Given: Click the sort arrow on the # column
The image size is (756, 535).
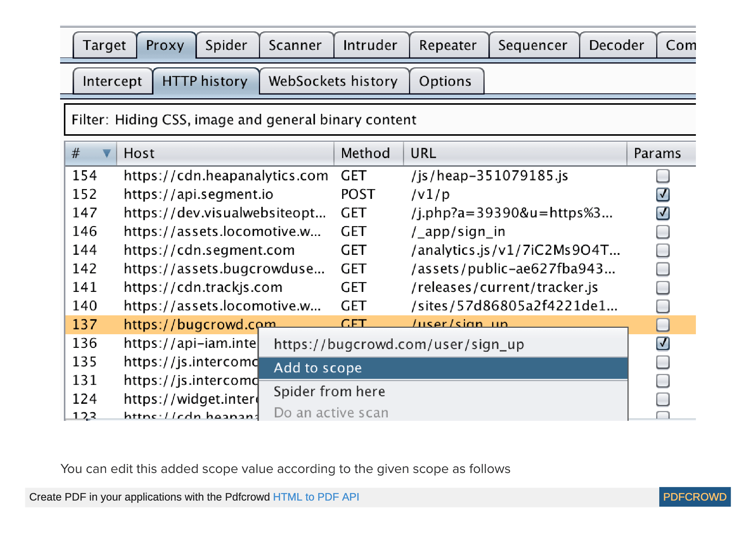Looking at the screenshot, I should pos(107,153).
